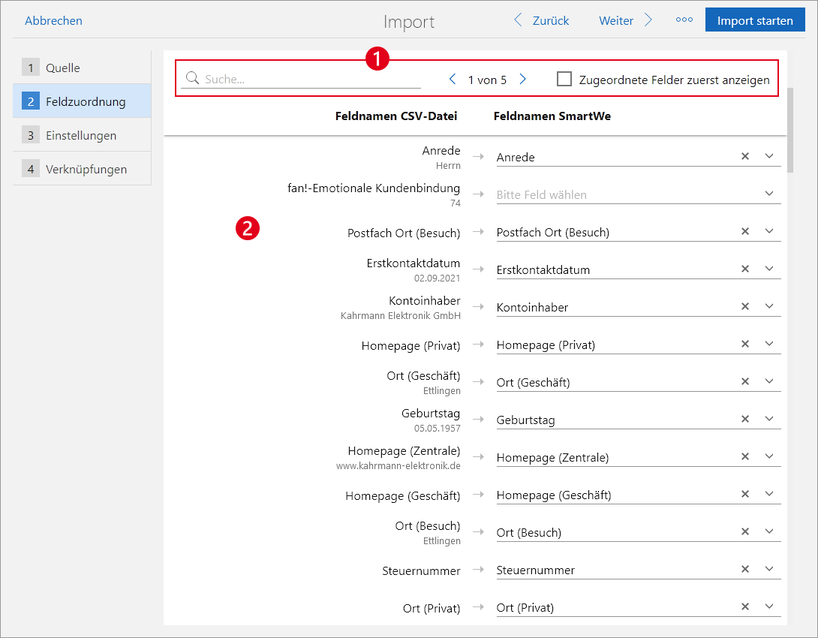Clear the Geburtstag field mapping
Viewport: 818px width, 638px height.
[x=744, y=419]
